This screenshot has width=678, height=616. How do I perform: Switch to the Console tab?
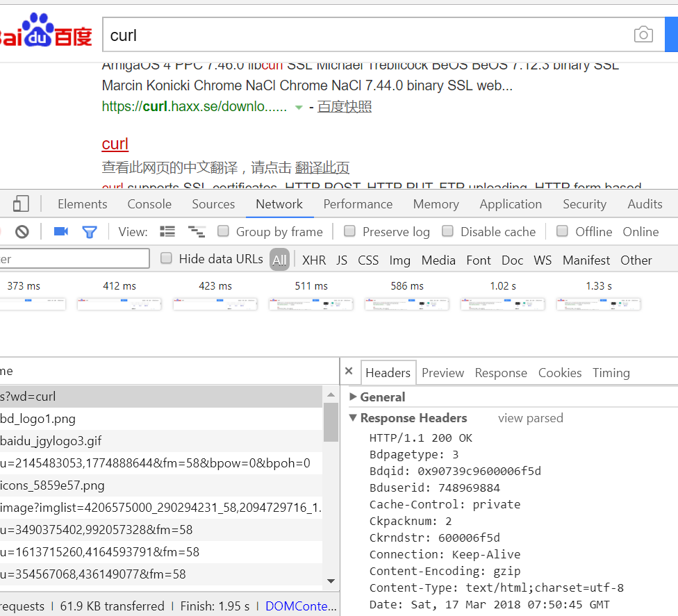pyautogui.click(x=149, y=204)
